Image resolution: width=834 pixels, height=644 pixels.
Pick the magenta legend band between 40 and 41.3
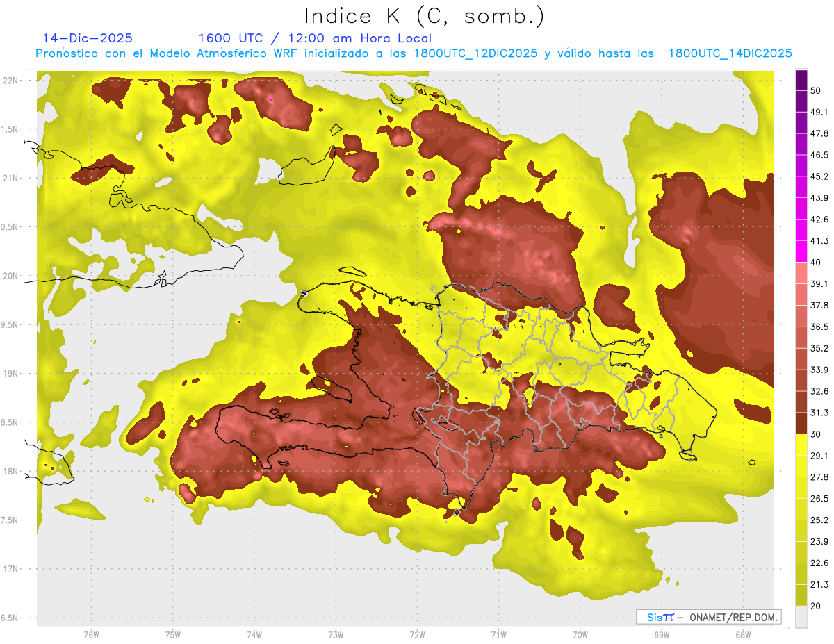801,251
